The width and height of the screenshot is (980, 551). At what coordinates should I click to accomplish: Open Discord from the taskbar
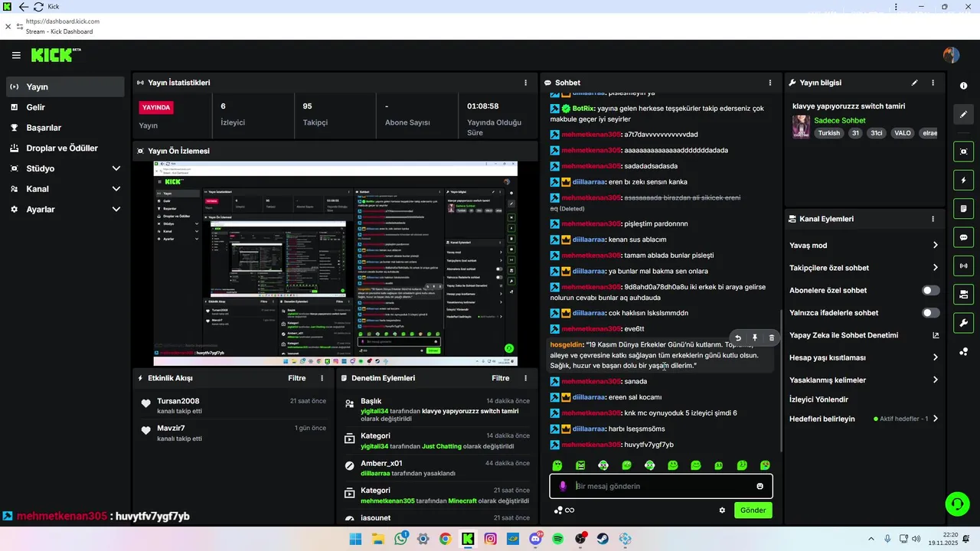535,540
